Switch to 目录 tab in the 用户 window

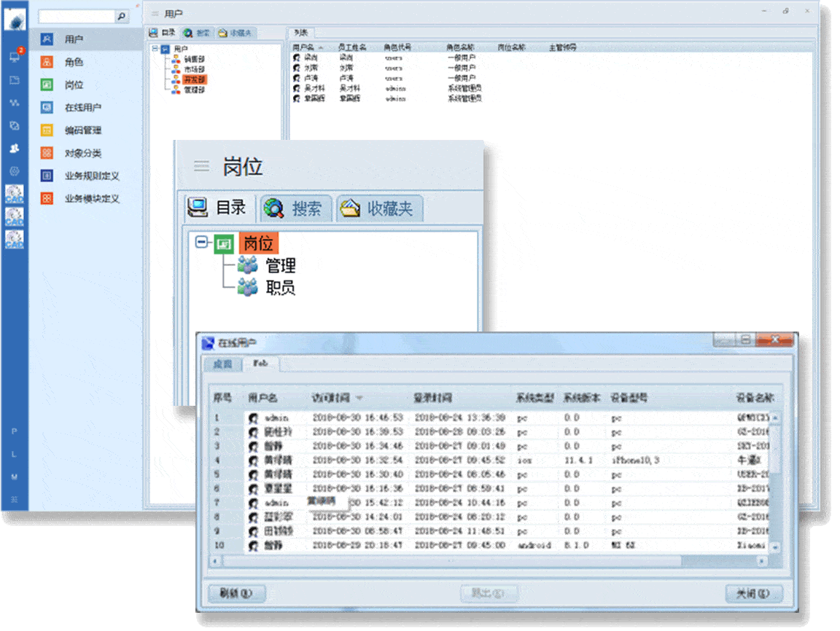click(163, 33)
